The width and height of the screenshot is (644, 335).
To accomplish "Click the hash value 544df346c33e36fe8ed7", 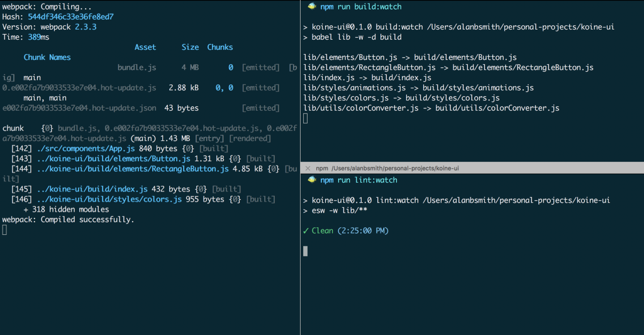I will coord(70,17).
